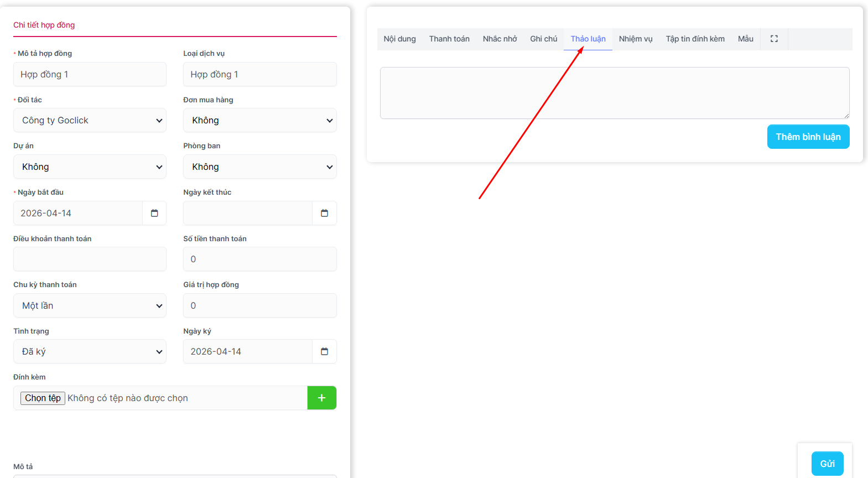This screenshot has height=478, width=868.
Task: Open the Dự án dropdown
Action: (x=90, y=167)
